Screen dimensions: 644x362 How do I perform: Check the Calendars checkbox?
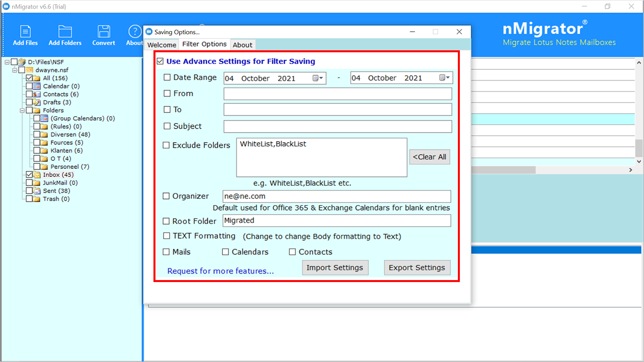pyautogui.click(x=225, y=252)
